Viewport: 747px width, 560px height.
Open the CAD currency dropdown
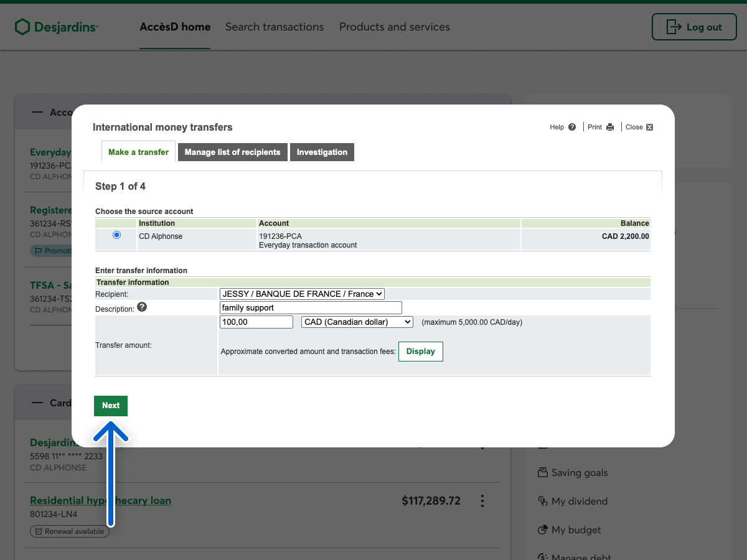(x=357, y=322)
